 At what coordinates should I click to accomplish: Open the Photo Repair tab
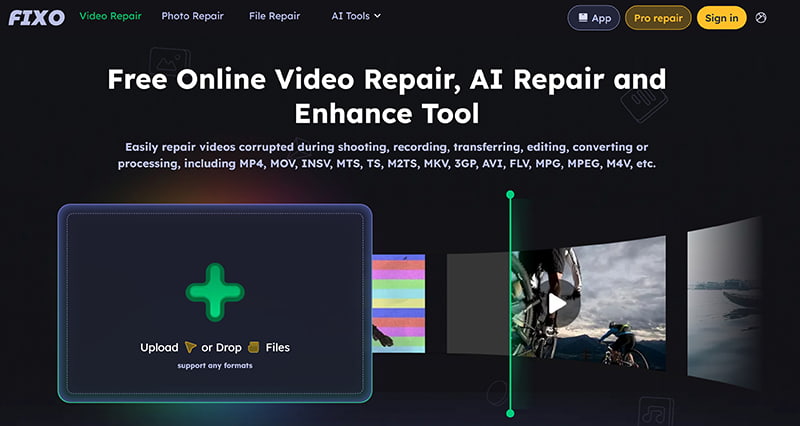pos(192,16)
